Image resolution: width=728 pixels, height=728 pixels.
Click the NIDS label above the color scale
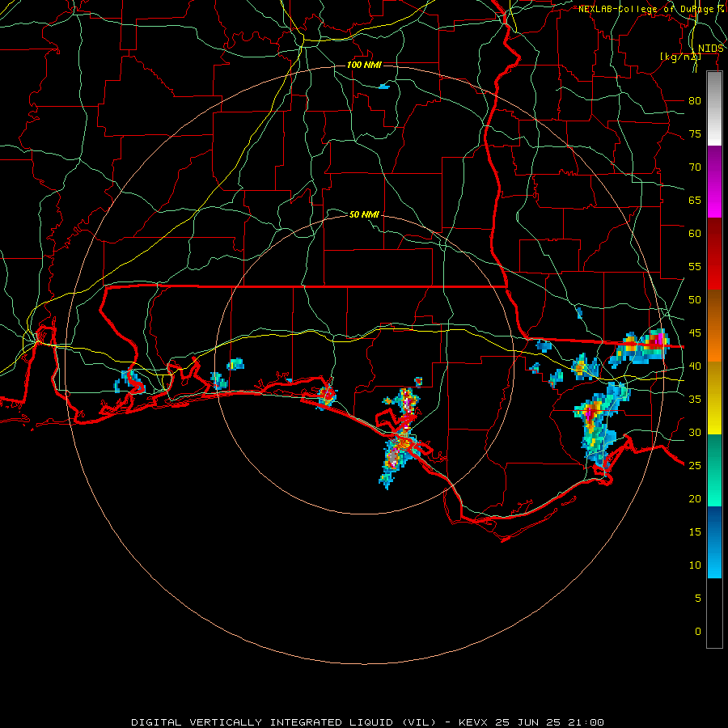(x=711, y=49)
